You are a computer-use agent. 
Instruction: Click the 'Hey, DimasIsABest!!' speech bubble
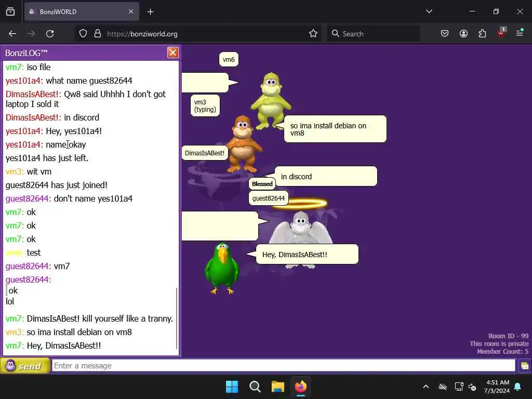click(307, 254)
